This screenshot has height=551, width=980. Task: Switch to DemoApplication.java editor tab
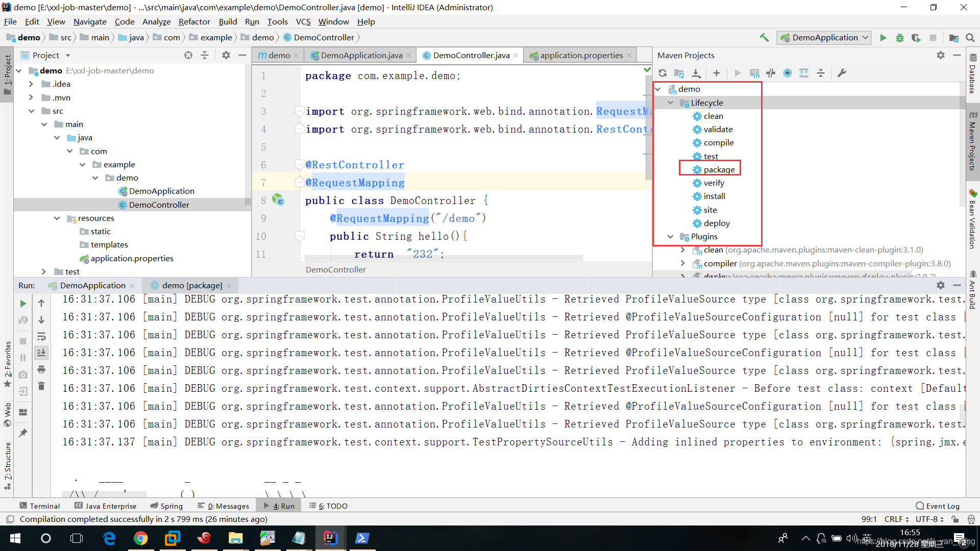click(360, 55)
